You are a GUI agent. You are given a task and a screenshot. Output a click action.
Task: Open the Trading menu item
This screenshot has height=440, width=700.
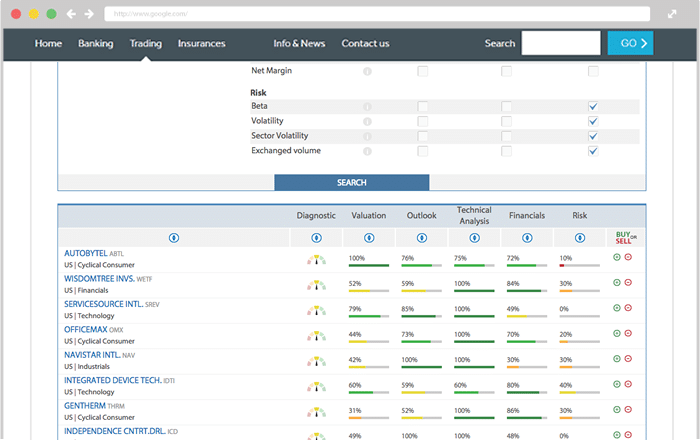pos(146,43)
